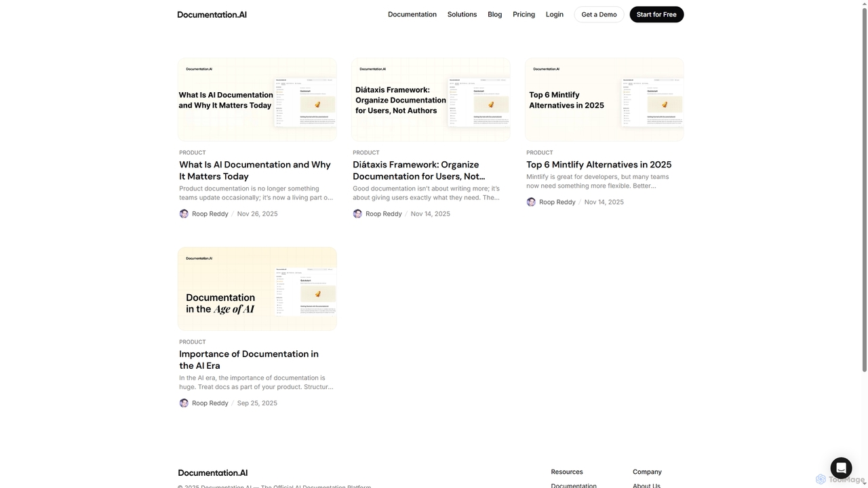The image size is (868, 488).
Task: Click author avatar on Sep 25, 2025 post
Action: pos(184,403)
